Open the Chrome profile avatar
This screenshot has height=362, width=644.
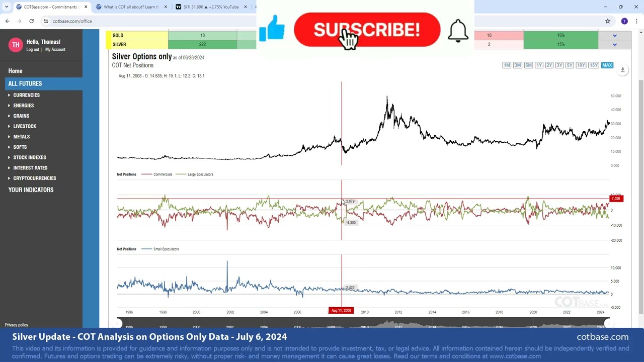[x=624, y=21]
